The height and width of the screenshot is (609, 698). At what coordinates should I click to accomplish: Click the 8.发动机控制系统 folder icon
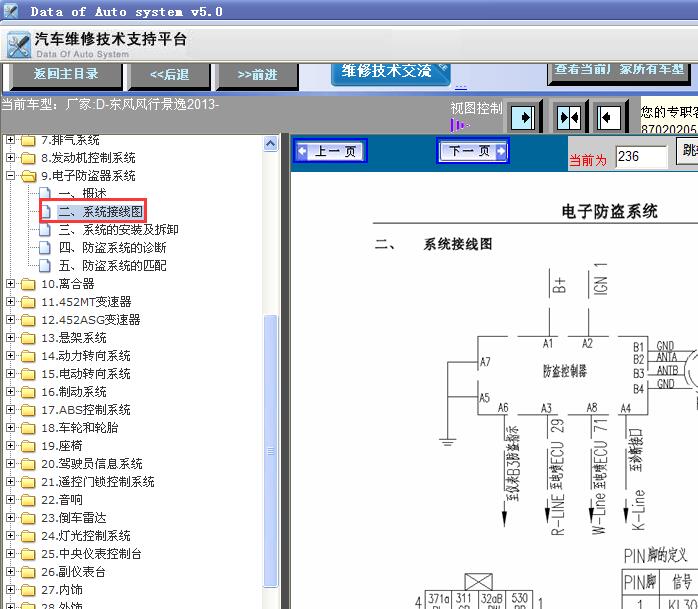(28, 158)
